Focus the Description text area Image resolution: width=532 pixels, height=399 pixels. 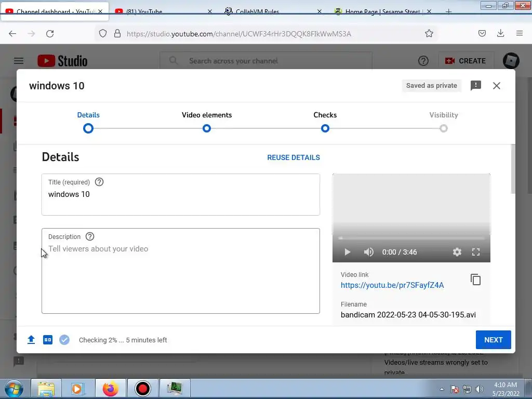[x=180, y=271]
